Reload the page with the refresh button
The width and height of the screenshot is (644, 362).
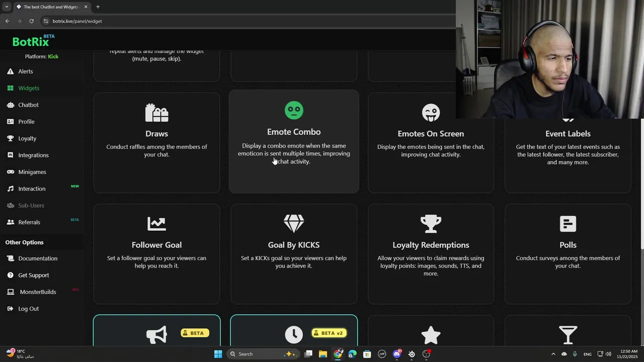(x=31, y=21)
